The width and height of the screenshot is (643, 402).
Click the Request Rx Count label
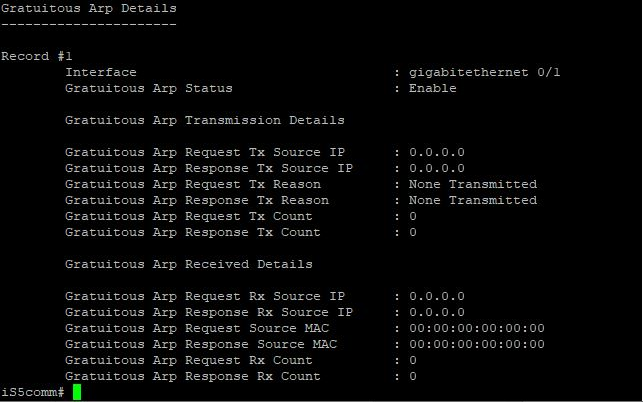point(189,360)
